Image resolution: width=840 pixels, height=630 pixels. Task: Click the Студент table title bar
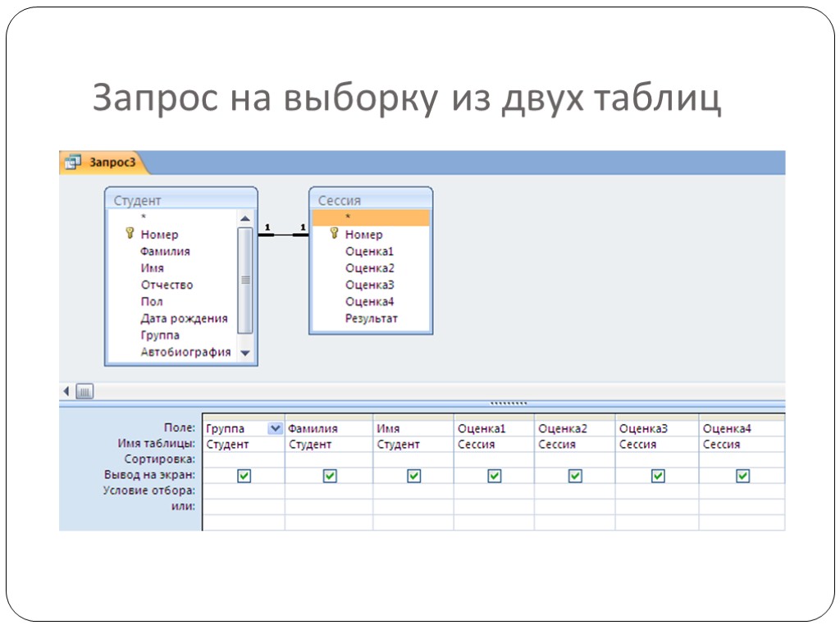(x=181, y=200)
